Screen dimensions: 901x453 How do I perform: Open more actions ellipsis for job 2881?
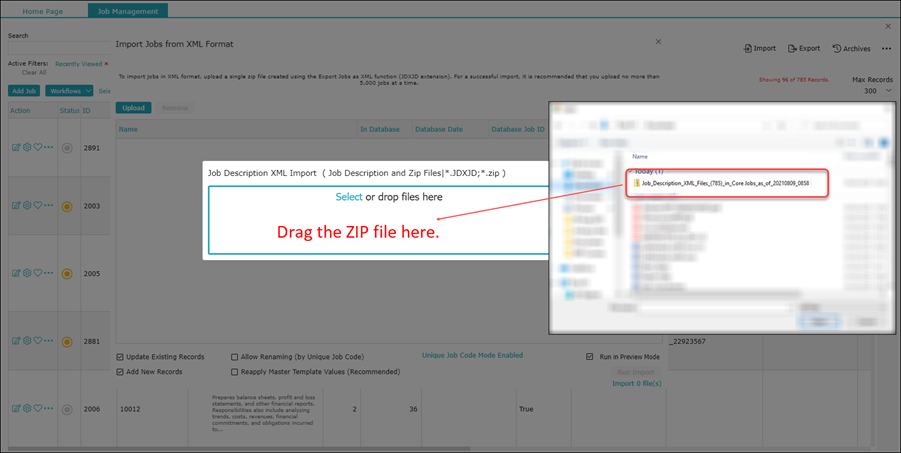tap(49, 340)
